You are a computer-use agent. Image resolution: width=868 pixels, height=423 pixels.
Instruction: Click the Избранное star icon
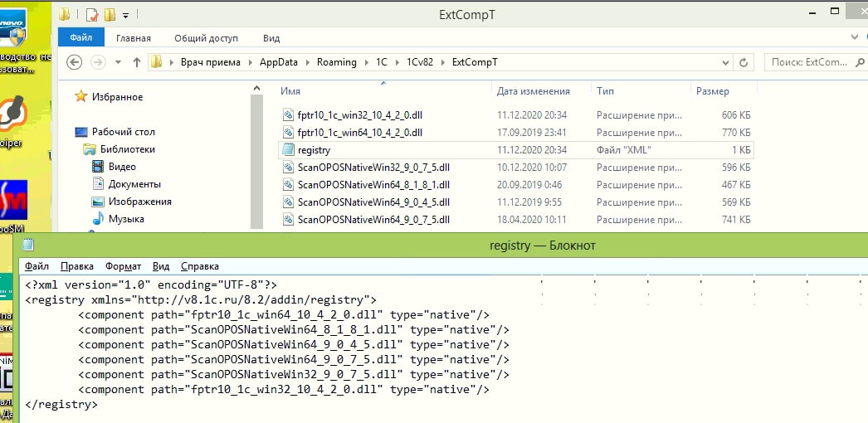point(80,97)
